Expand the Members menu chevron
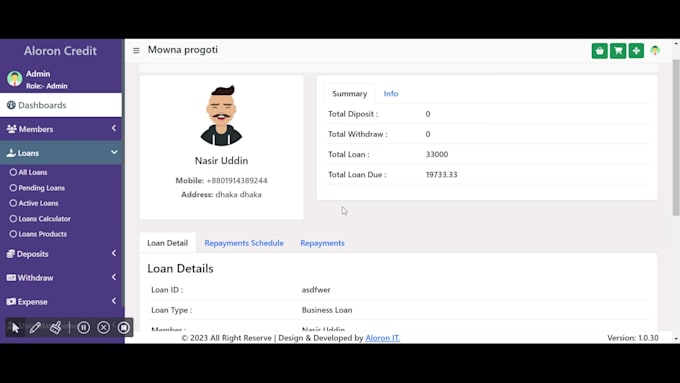 (114, 128)
